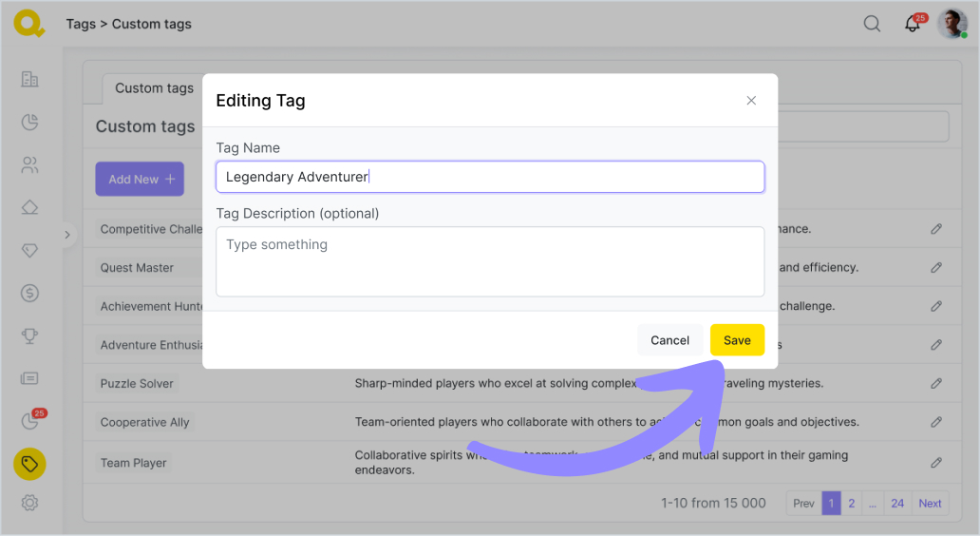This screenshot has width=980, height=536.
Task: Open the search magnifier icon
Action: click(872, 24)
